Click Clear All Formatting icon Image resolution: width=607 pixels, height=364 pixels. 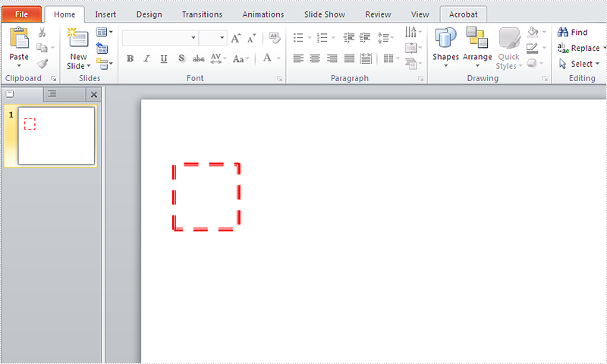click(x=275, y=38)
